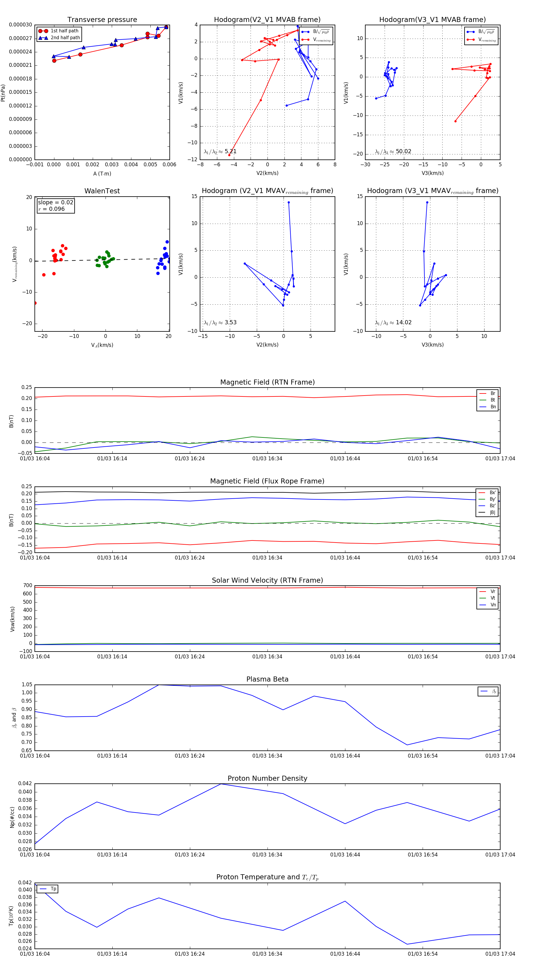Select the "Bt" legend entry

point(487,400)
